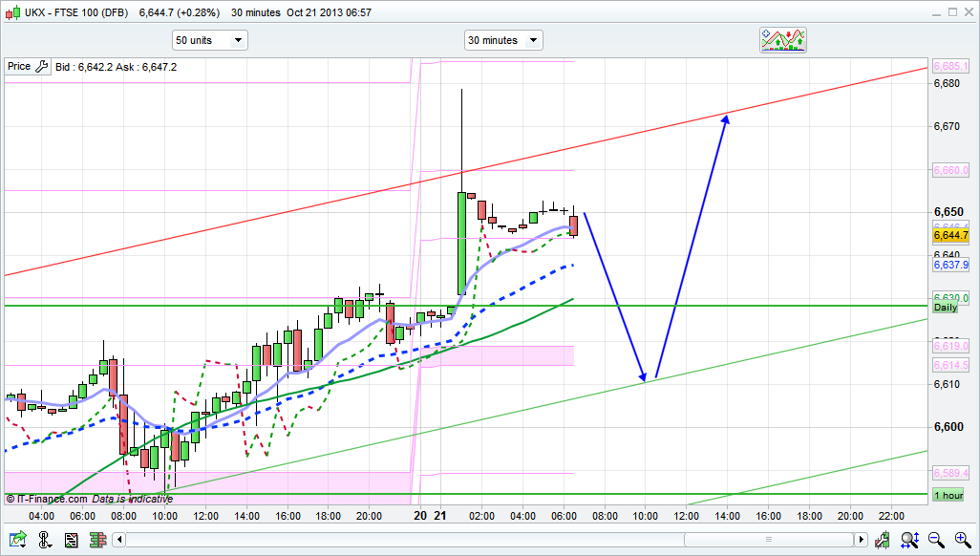Select the Daily level label on price axis
The height and width of the screenshot is (556, 980).
coord(945,308)
